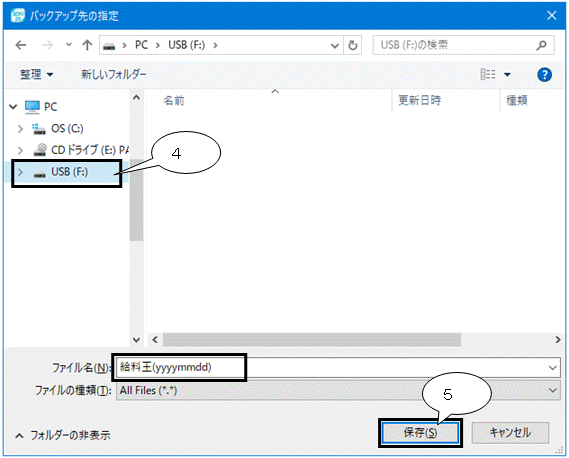Select USB (F:) in the address breadcrumb

click(187, 45)
